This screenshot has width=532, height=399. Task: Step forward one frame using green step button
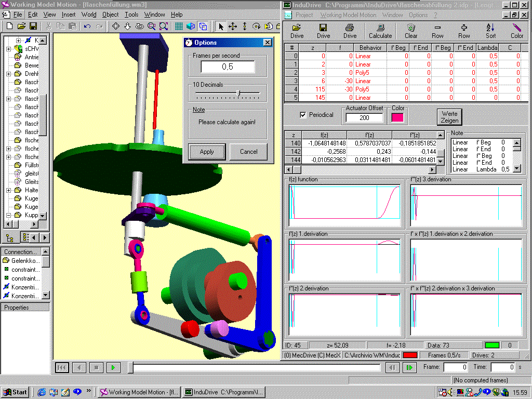point(409,367)
